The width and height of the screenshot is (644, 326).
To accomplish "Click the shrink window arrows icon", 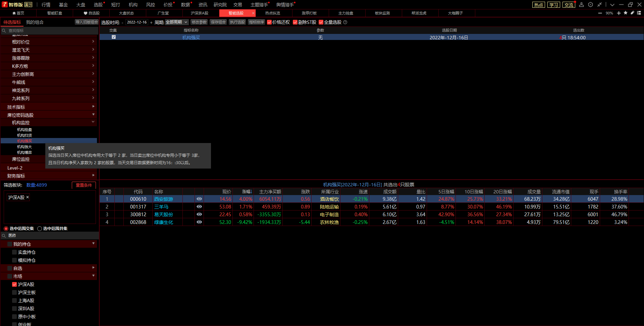I will pyautogui.click(x=599, y=5).
